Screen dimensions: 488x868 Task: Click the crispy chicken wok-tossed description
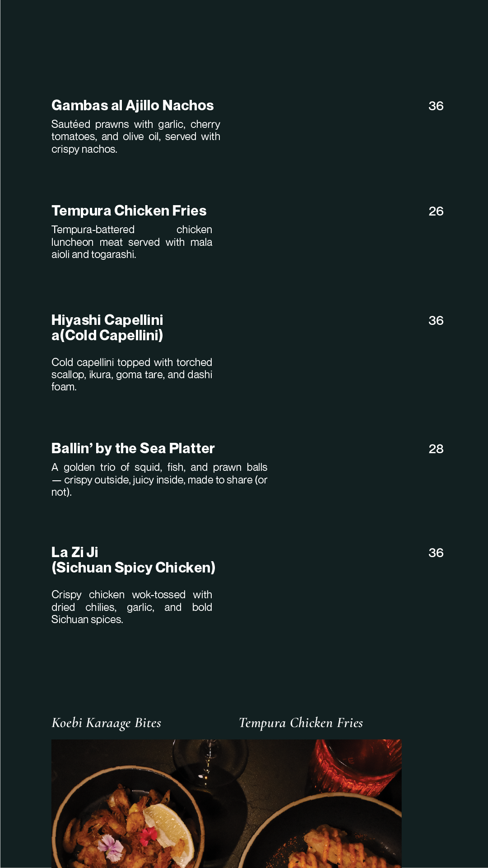click(131, 607)
